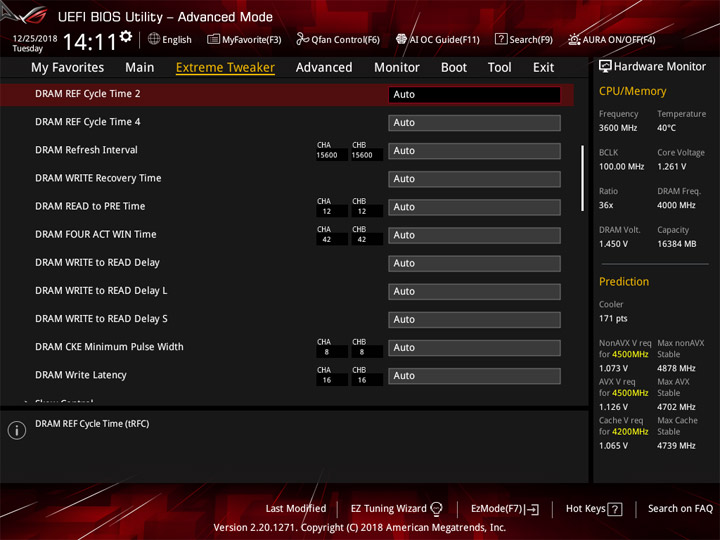
Task: Click the 14:11 clock display
Action: pos(90,42)
